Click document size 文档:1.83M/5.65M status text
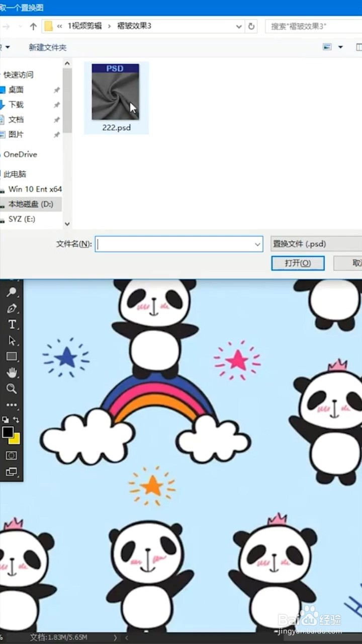362x644 pixels. point(59,637)
